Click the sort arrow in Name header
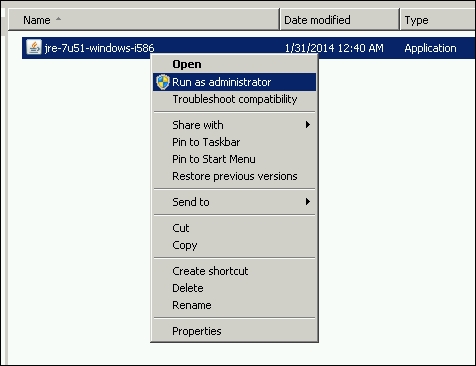 58,19
